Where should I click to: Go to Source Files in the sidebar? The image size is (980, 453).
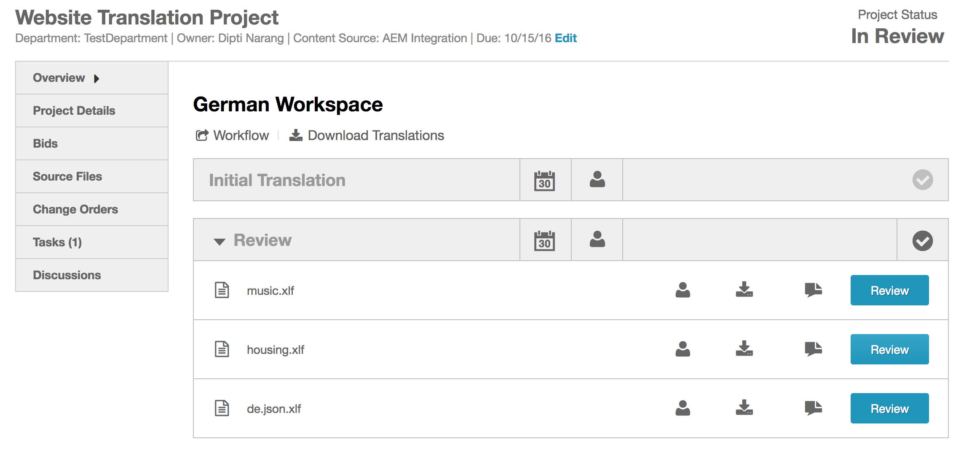click(67, 176)
